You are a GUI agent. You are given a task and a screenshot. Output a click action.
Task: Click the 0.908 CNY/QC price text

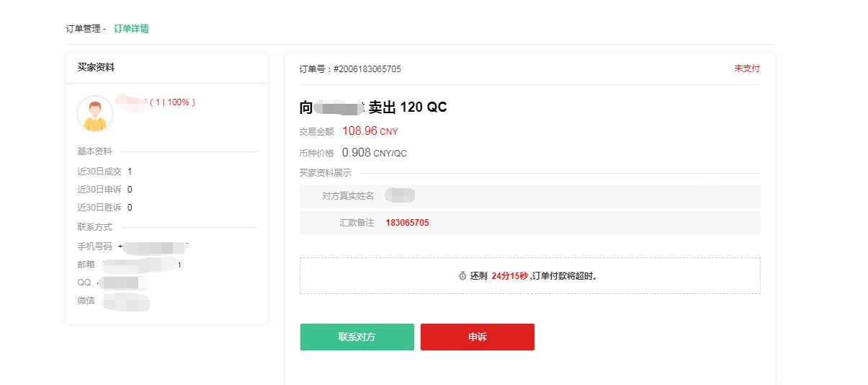click(375, 153)
